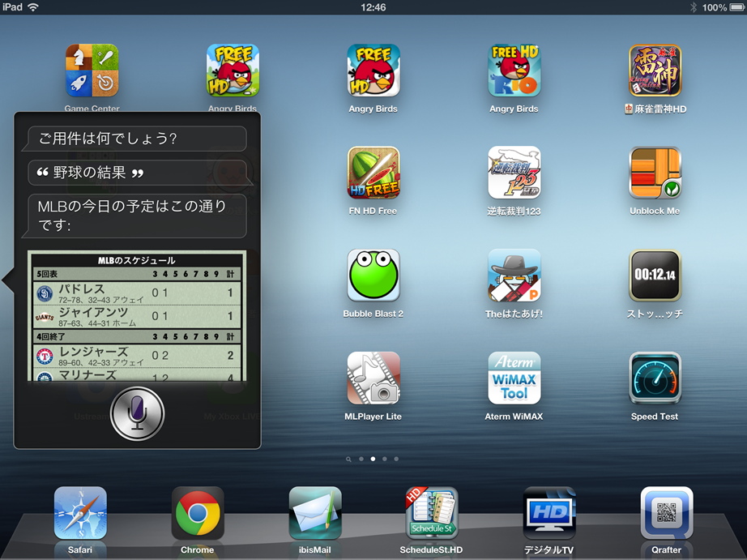The height and width of the screenshot is (560, 747).
Task: Launch the Theはたあげ! app
Action: (x=514, y=276)
